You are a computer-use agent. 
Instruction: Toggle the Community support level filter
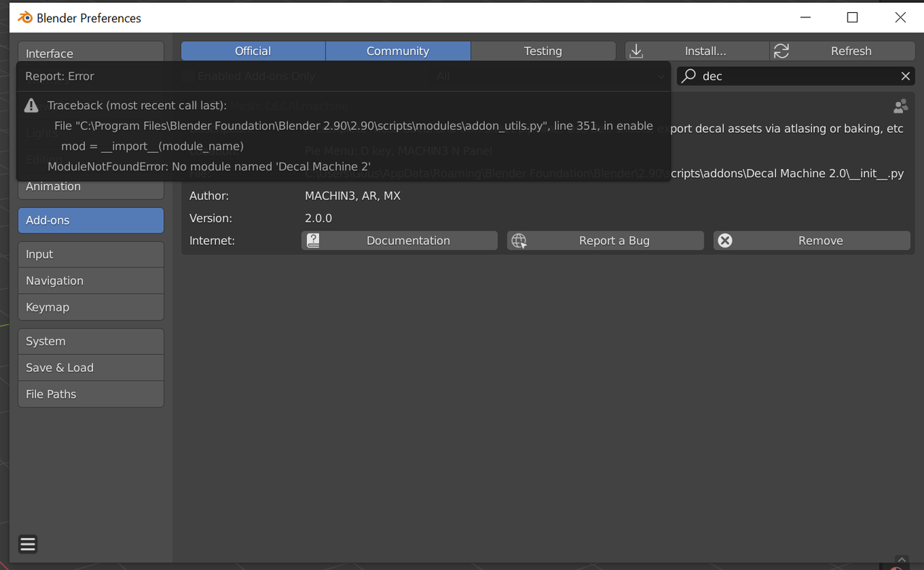(x=398, y=51)
